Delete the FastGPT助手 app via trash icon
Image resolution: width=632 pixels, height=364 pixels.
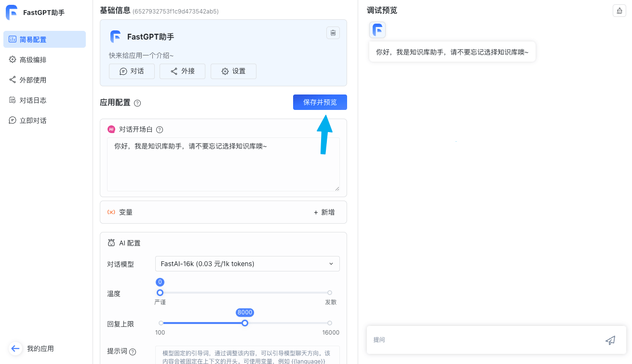pos(333,33)
